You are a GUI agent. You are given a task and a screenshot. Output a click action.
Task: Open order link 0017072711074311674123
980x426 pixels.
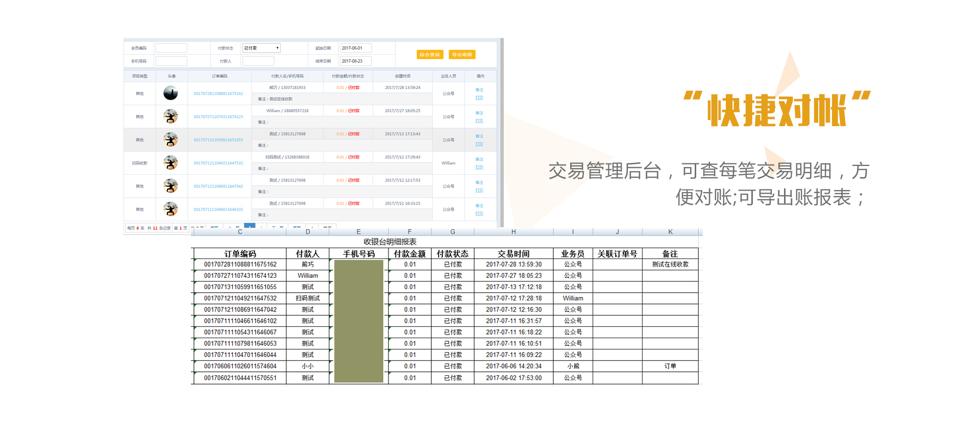coord(218,117)
